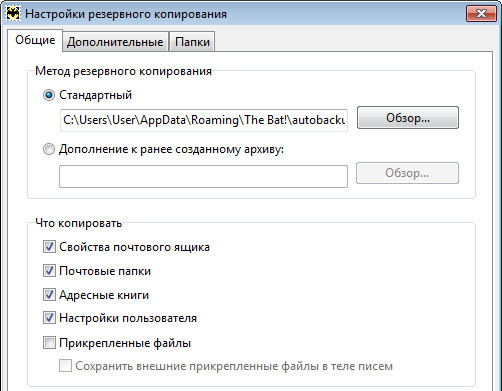The height and width of the screenshot is (391, 502).
Task: Click The Bat! icon in title bar
Action: click(13, 14)
